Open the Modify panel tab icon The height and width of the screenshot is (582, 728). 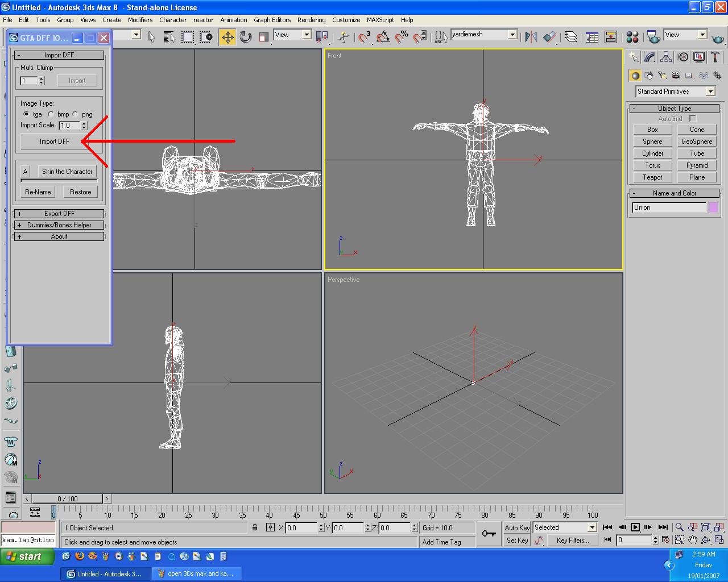(x=650, y=57)
